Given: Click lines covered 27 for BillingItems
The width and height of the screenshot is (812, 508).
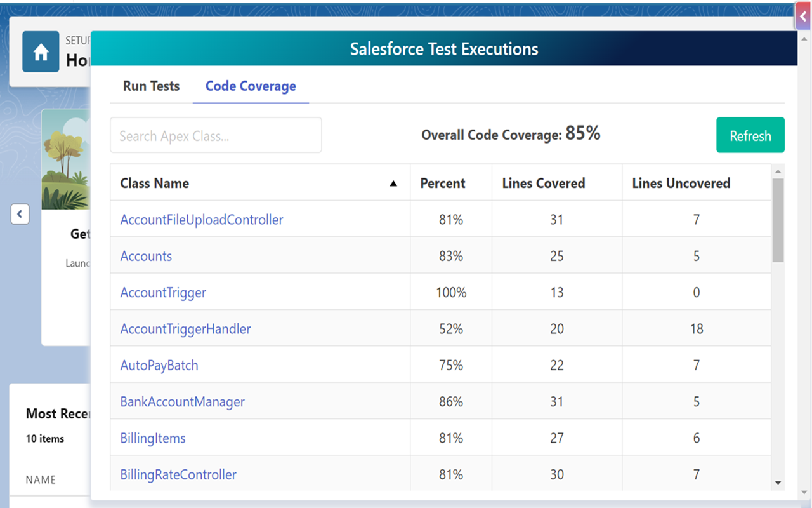Looking at the screenshot, I should pos(557,438).
